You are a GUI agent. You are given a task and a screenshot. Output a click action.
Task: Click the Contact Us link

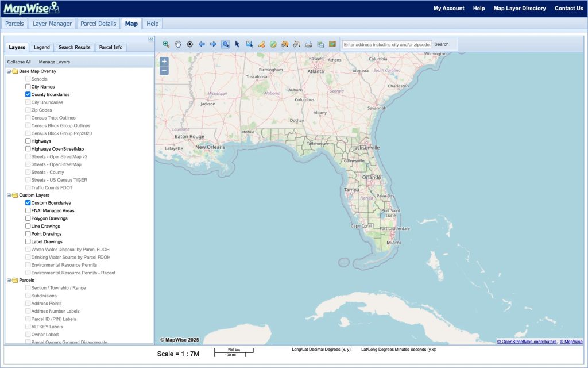pyautogui.click(x=569, y=8)
